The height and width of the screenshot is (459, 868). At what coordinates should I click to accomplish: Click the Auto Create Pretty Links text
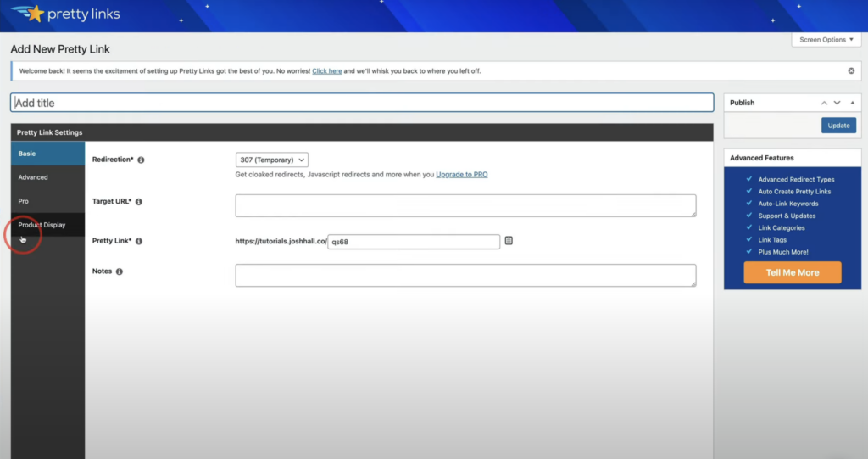click(794, 192)
